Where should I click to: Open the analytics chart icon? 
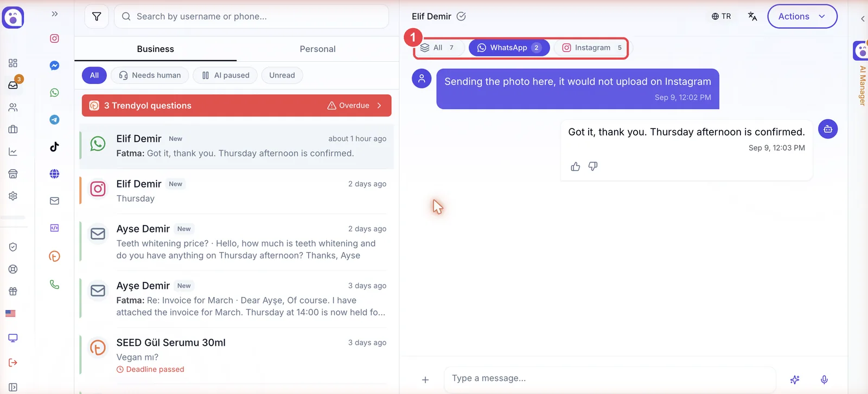[13, 152]
